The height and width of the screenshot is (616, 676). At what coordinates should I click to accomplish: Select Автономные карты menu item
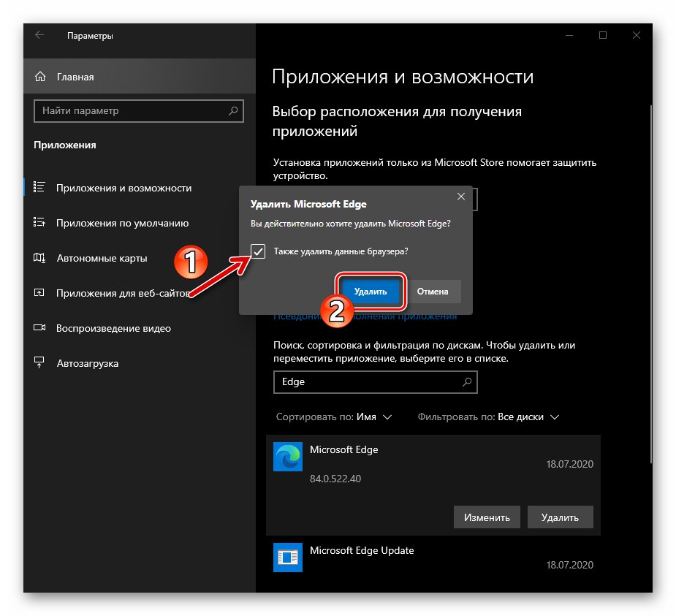(x=140, y=258)
